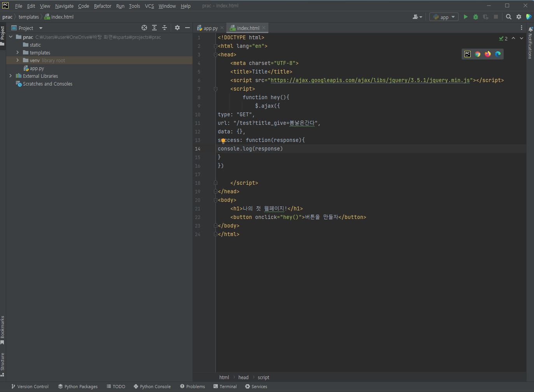Toggle the Bookmarks side panel
Image resolution: width=534 pixels, height=392 pixels.
tap(2, 330)
